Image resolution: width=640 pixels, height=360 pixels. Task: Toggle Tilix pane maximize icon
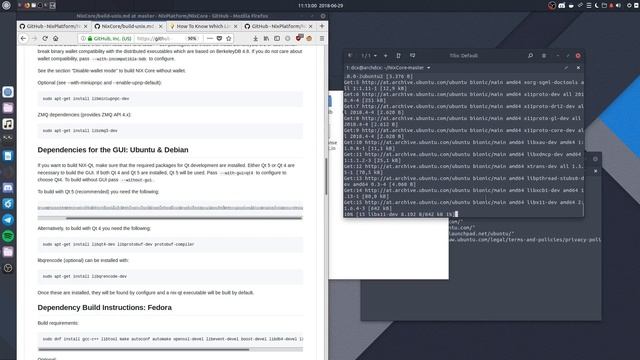566,68
